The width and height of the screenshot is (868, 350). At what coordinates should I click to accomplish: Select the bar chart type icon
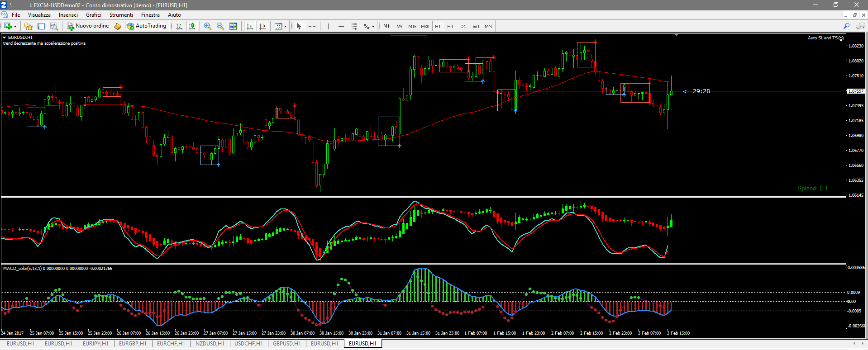(x=179, y=26)
